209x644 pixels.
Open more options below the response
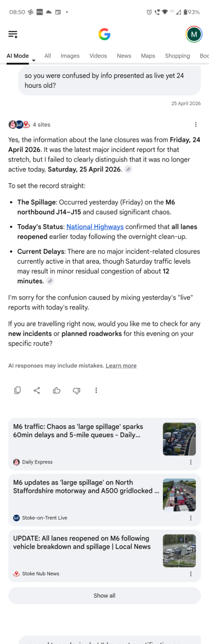click(x=96, y=390)
